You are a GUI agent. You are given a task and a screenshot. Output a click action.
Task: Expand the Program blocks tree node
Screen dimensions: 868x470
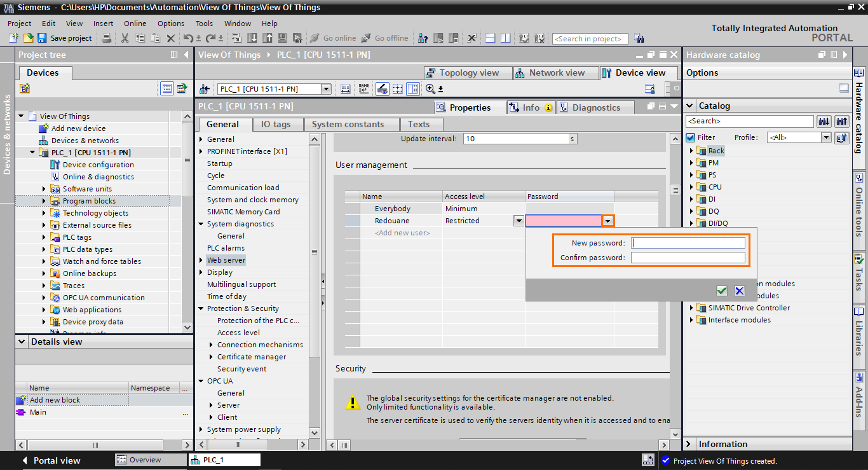coord(44,201)
